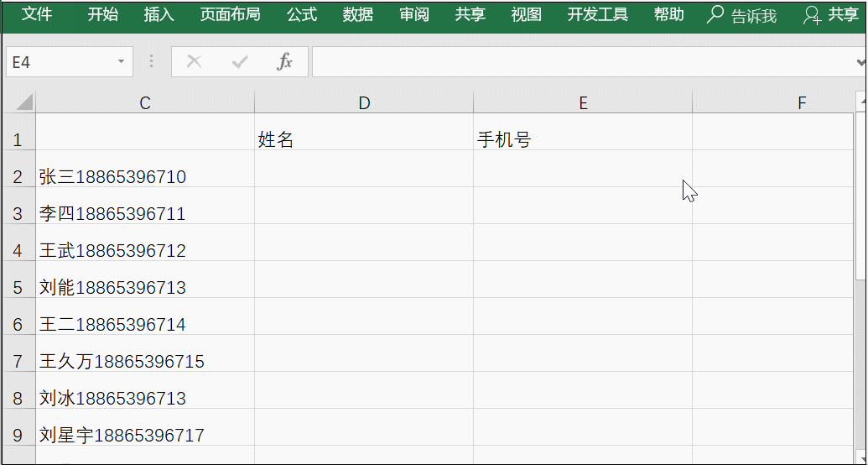This screenshot has width=868, height=465.
Task: Click the 告诉我 search magnifier
Action: pyautogui.click(x=715, y=14)
